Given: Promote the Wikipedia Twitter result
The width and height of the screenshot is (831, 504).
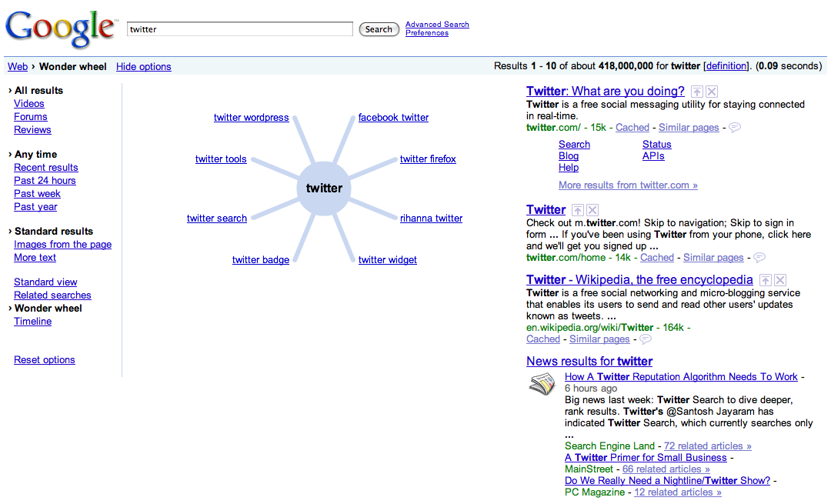Looking at the screenshot, I should coord(766,281).
